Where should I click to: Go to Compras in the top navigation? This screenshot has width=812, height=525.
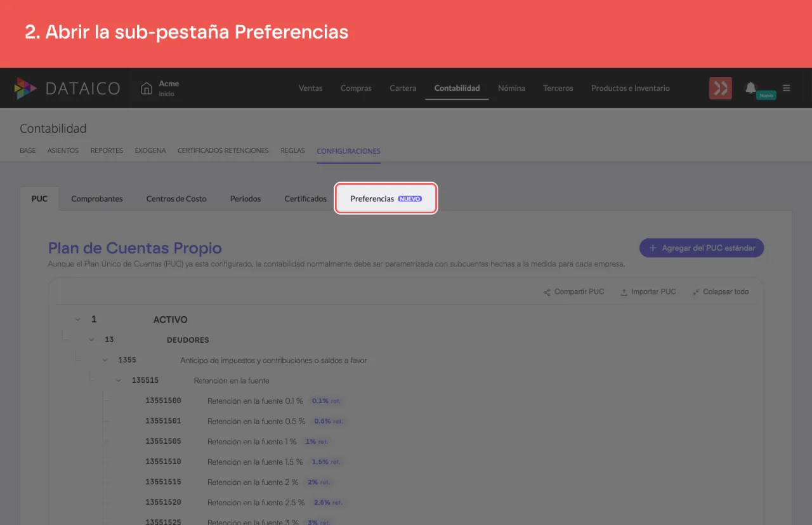(x=356, y=88)
